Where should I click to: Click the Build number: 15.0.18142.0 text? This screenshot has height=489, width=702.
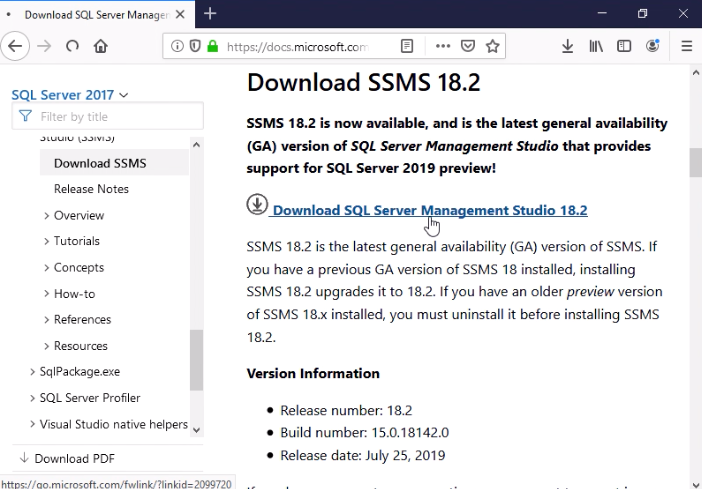[x=364, y=433]
